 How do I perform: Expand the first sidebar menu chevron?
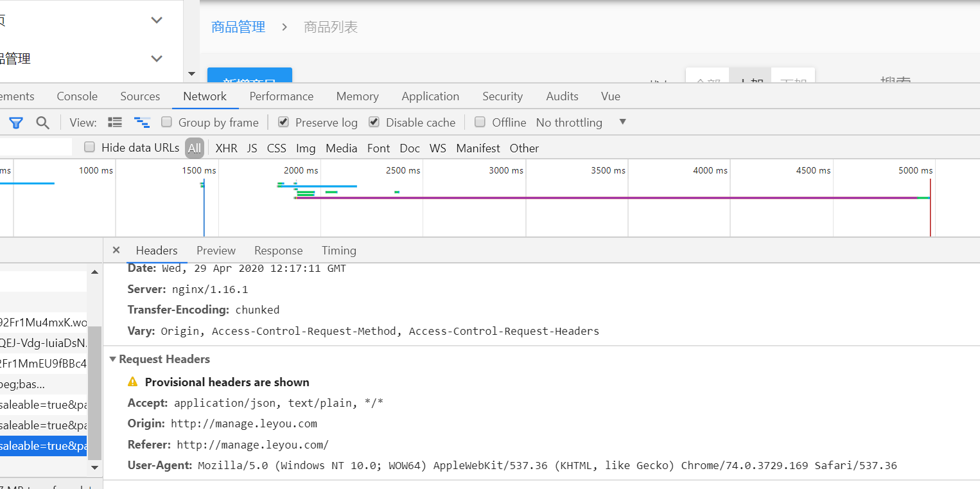coord(157,20)
